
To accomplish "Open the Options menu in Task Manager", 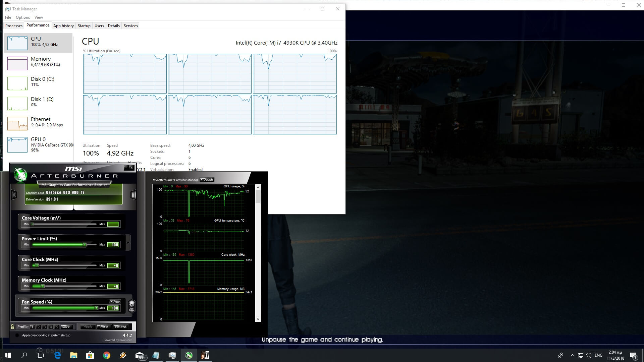I will tap(22, 17).
